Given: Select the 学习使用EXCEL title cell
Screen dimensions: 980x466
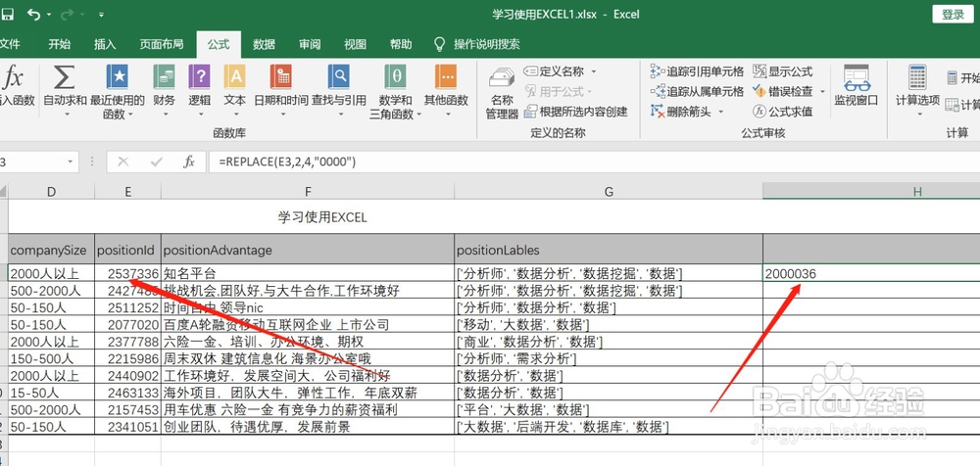Looking at the screenshot, I should pyautogui.click(x=322, y=217).
